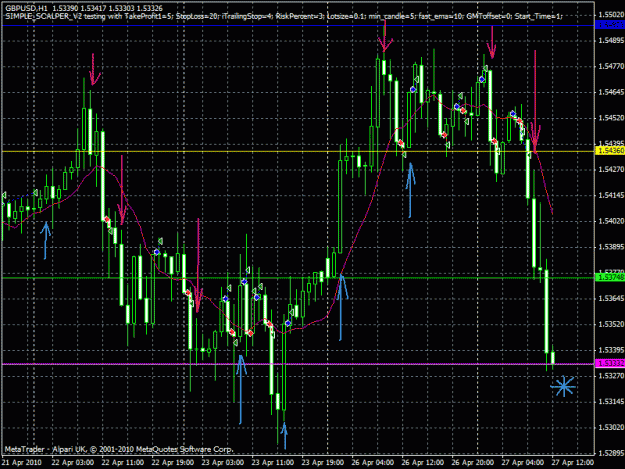Click the 26 Apr 20:00 time label
Screen dimensions: 625x469
click(x=473, y=463)
